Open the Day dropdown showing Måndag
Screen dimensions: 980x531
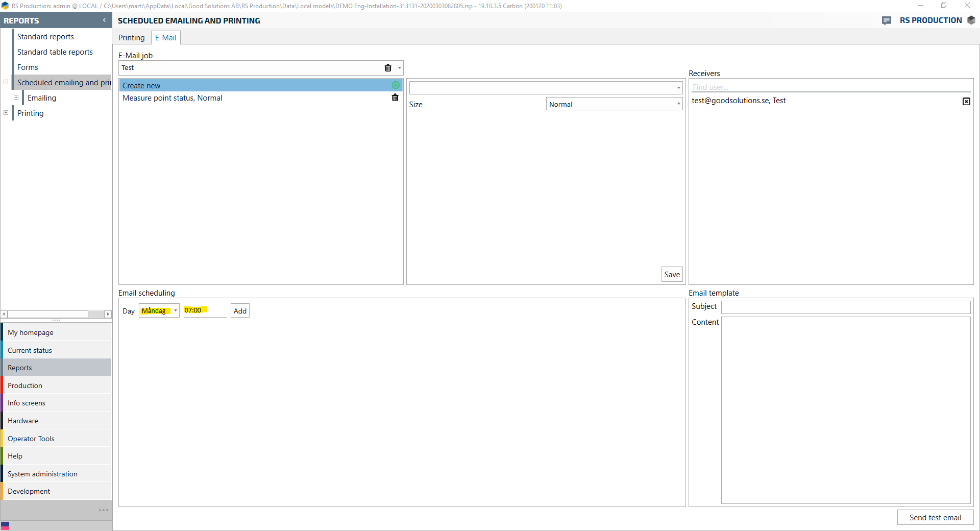click(x=175, y=310)
